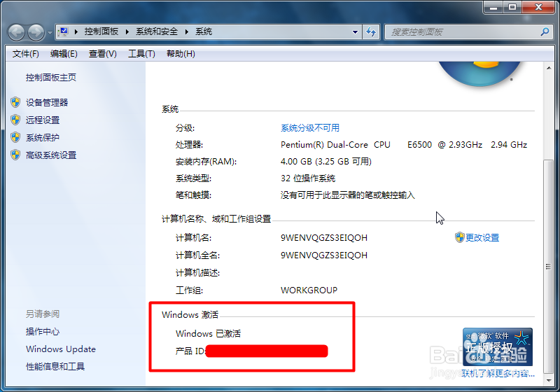Screen dimensions: 560x392
Task: Click the vertical scrollbar thumb
Action: coord(549,267)
